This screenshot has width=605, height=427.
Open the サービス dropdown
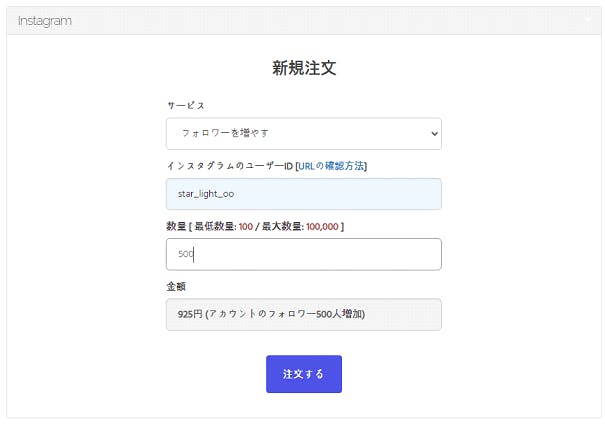click(x=303, y=133)
